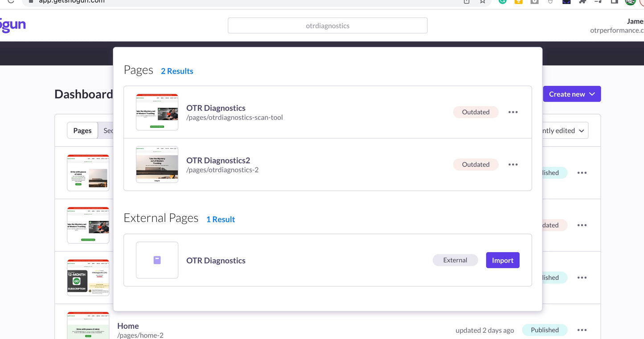Click the Shogun logo
This screenshot has height=339, width=644.
coord(12,25)
